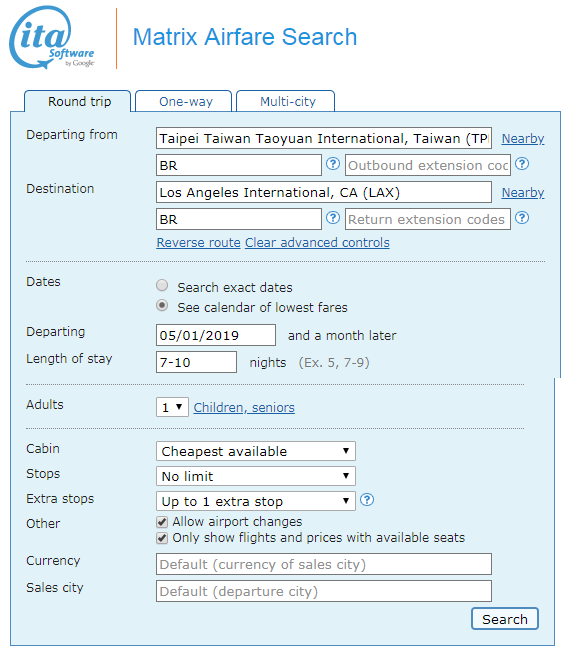Screen dimensions: 568x658
Task: Open help for outbound extension codes
Action: pos(521,164)
